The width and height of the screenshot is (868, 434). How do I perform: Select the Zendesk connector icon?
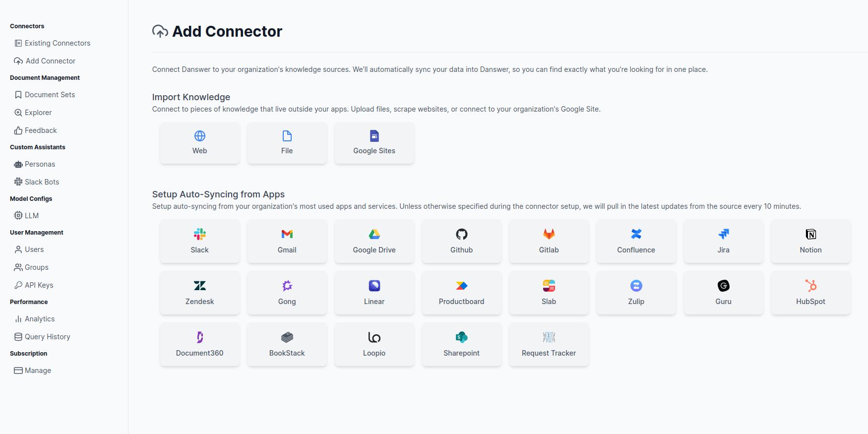click(200, 286)
